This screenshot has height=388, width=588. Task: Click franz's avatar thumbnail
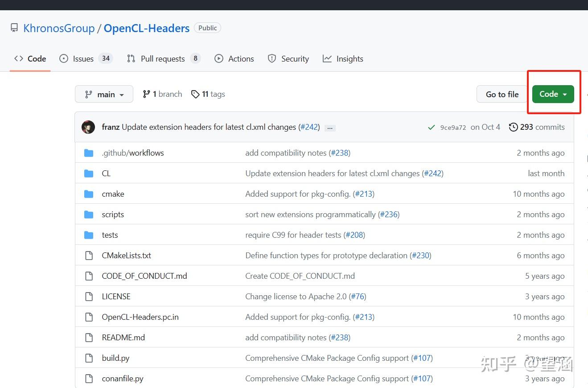click(x=88, y=127)
